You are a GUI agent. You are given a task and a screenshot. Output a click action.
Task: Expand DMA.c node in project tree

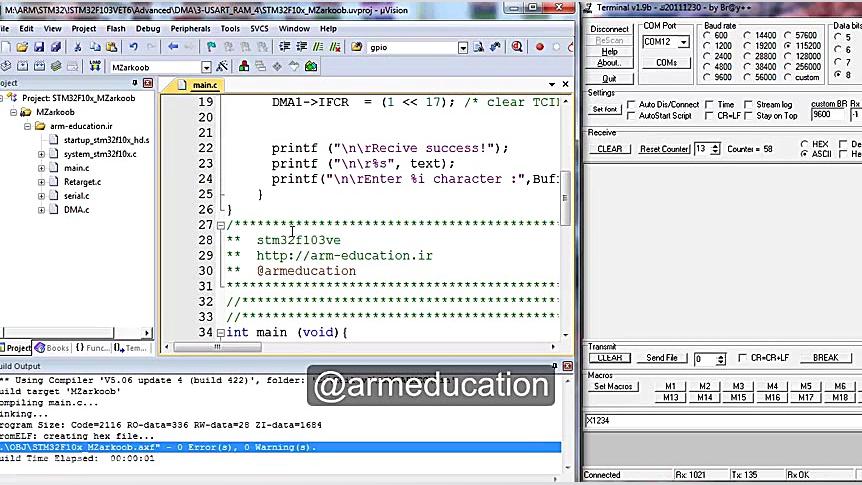[41, 210]
